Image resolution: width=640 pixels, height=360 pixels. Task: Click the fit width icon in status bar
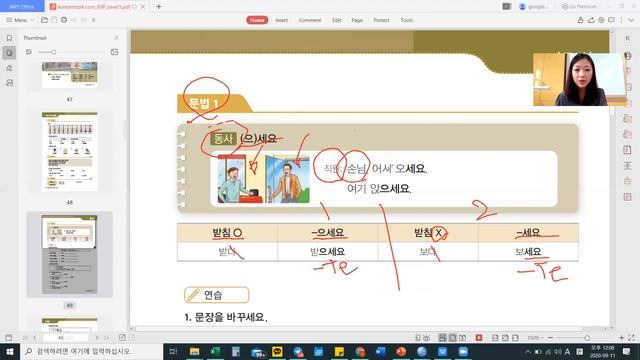495,338
